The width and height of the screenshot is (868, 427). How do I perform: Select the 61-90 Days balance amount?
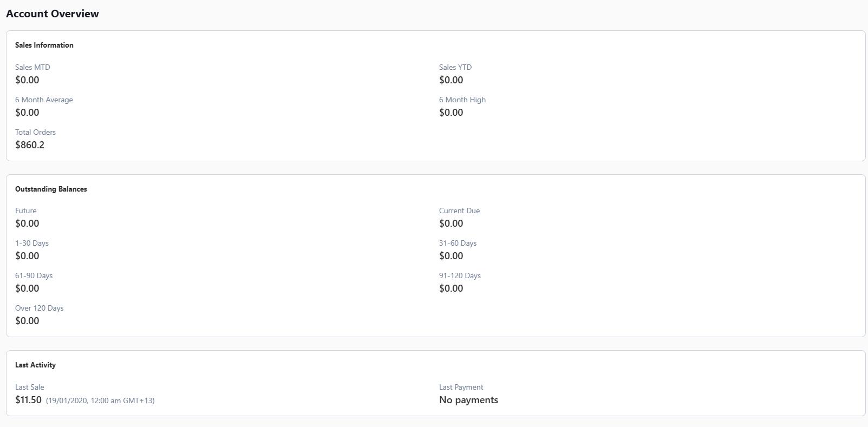pyautogui.click(x=27, y=288)
